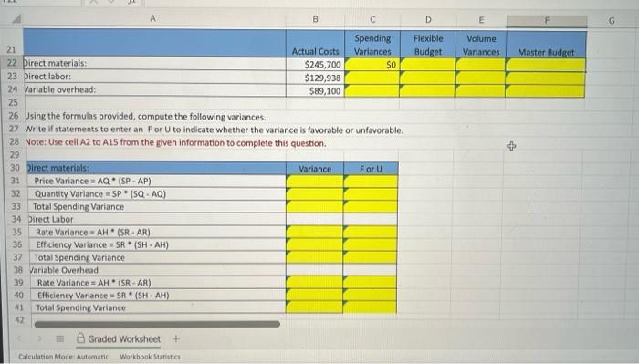Click materials Price Variance value cell

[315, 182]
